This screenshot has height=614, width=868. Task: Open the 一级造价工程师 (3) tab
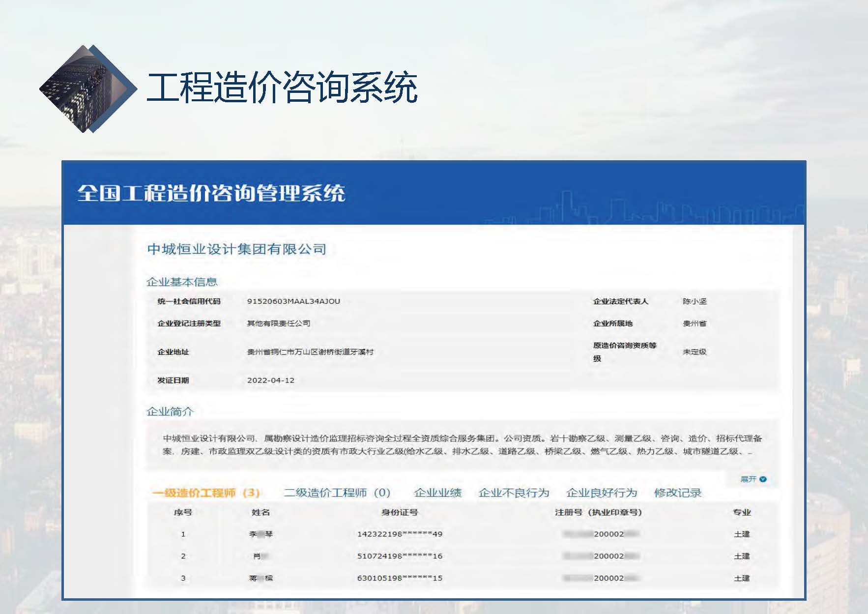pyautogui.click(x=206, y=493)
